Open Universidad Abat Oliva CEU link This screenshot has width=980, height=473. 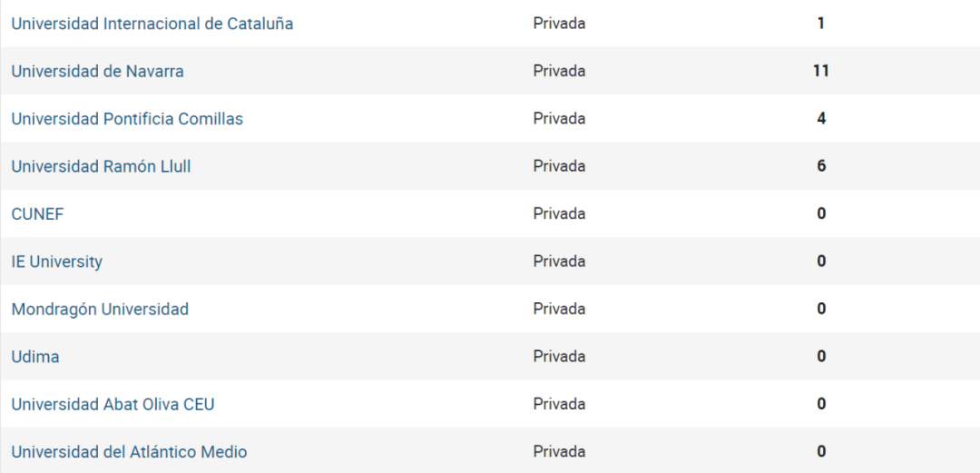(113, 404)
